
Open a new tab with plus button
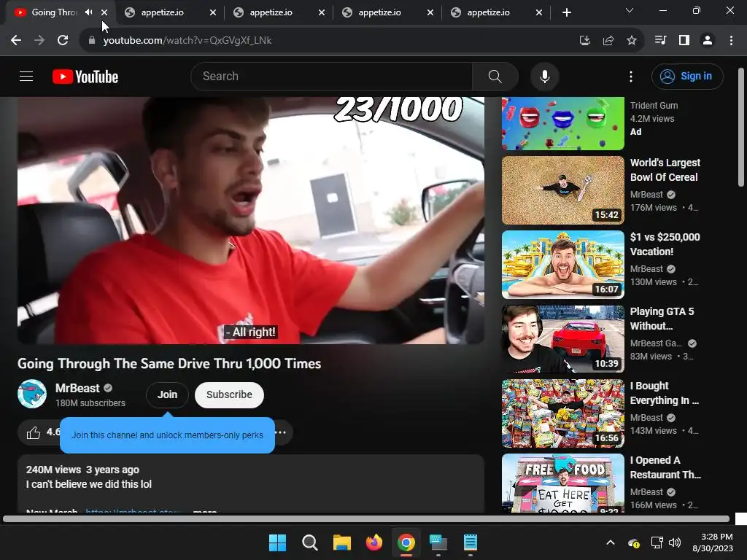[x=566, y=12]
